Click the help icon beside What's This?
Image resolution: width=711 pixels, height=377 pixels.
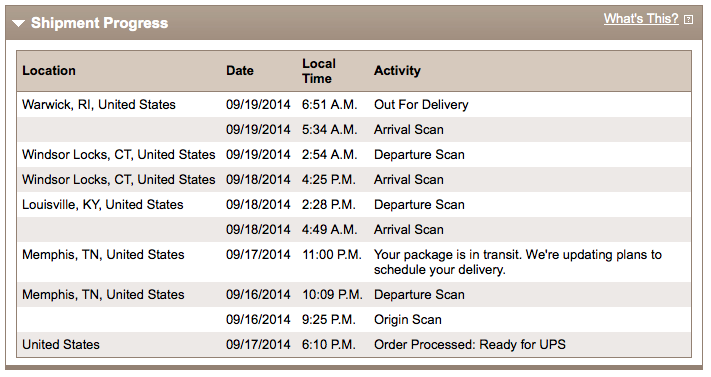pyautogui.click(x=688, y=20)
